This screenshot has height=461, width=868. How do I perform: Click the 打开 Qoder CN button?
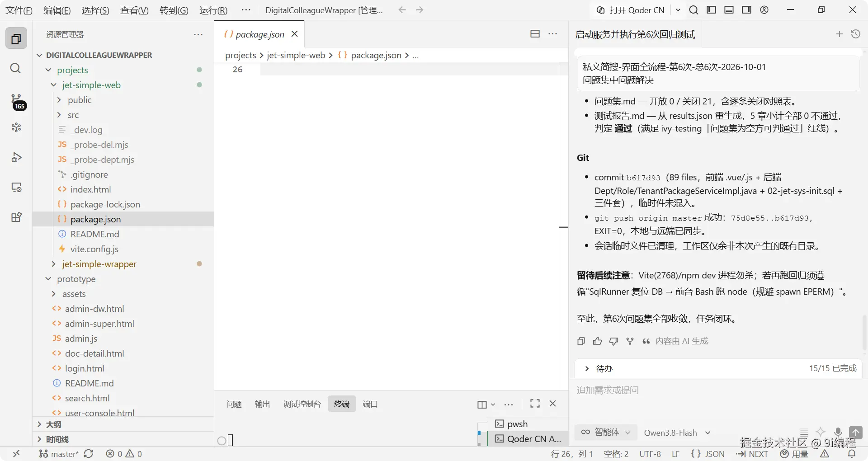point(631,10)
